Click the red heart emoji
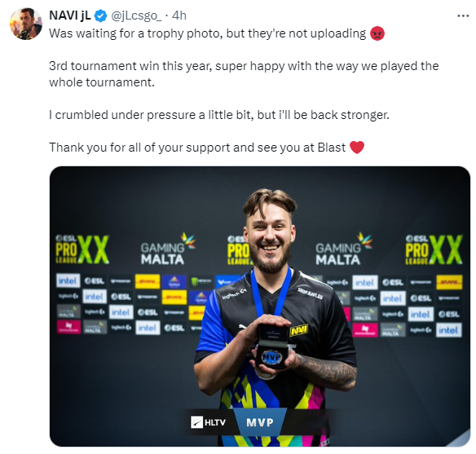This screenshot has width=476, height=454. [x=357, y=148]
